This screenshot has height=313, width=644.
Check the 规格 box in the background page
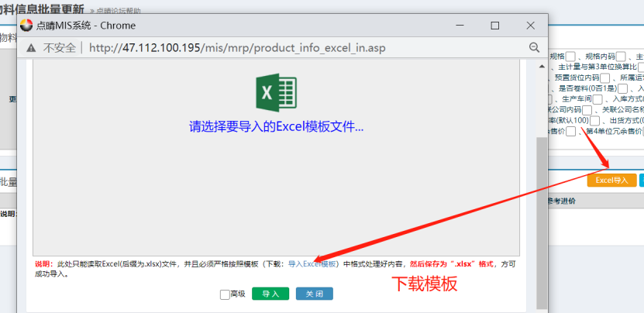click(570, 57)
